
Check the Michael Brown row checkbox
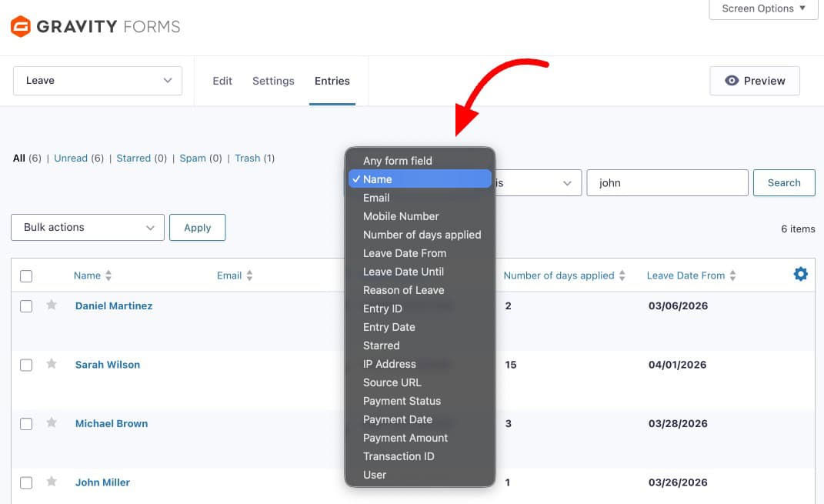(x=26, y=424)
